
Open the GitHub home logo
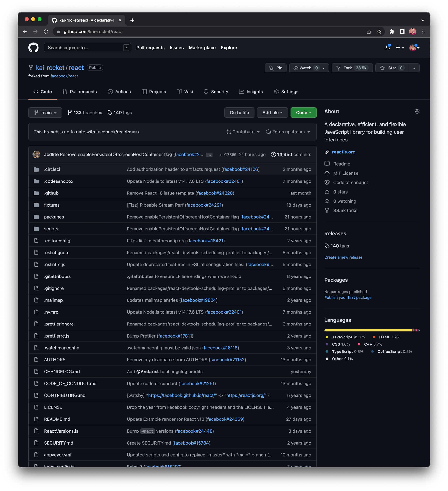tap(33, 47)
